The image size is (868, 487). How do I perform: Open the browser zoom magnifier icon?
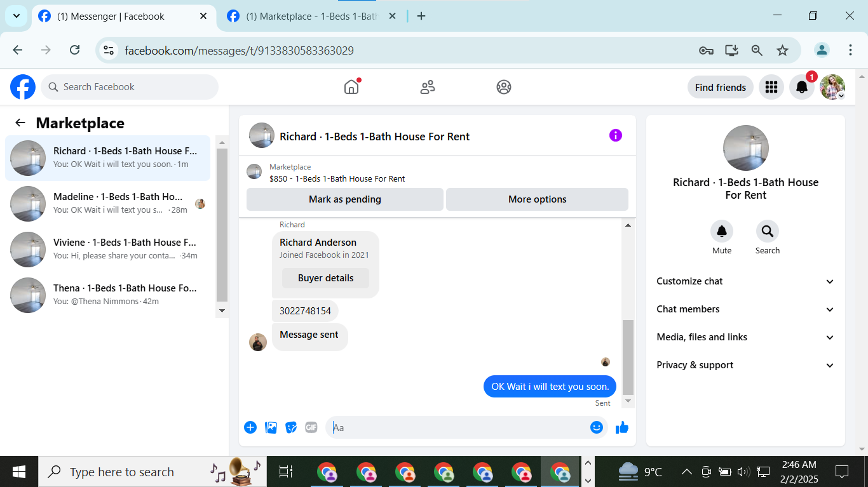click(757, 50)
